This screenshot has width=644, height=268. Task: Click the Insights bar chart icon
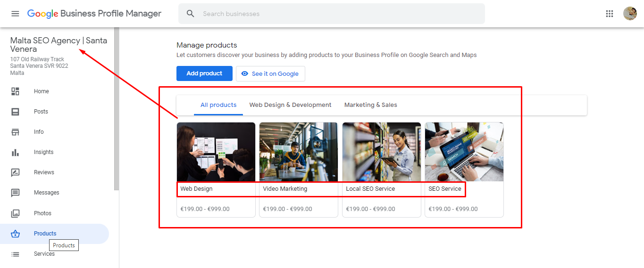pos(15,152)
